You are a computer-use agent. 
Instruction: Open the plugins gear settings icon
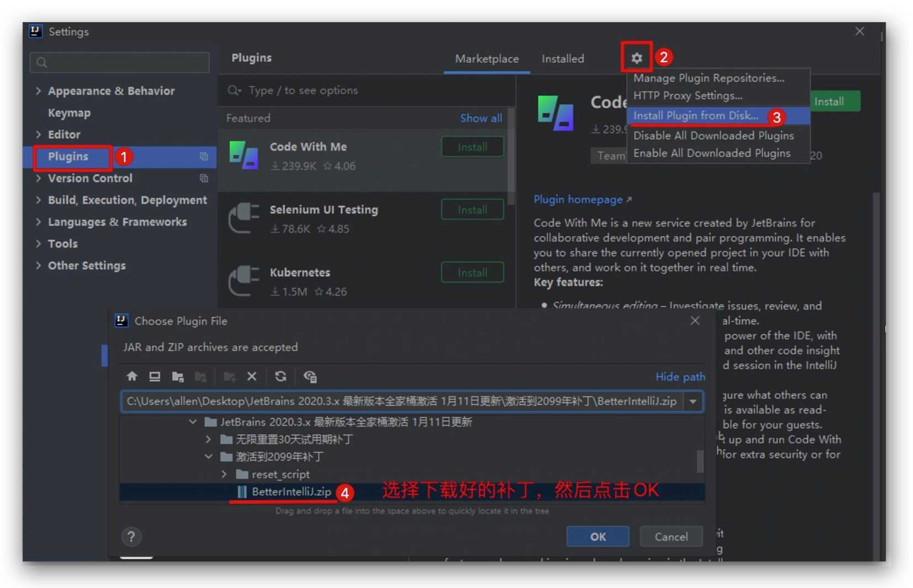636,57
